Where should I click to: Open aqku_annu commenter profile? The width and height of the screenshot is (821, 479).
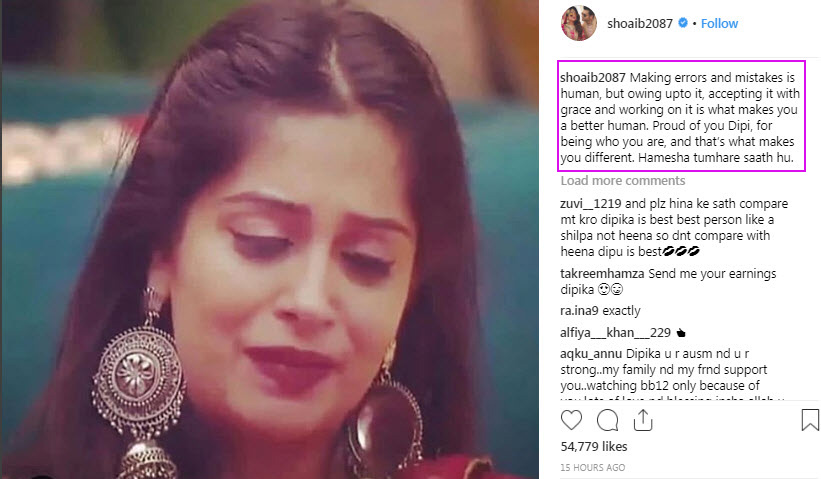(x=591, y=353)
